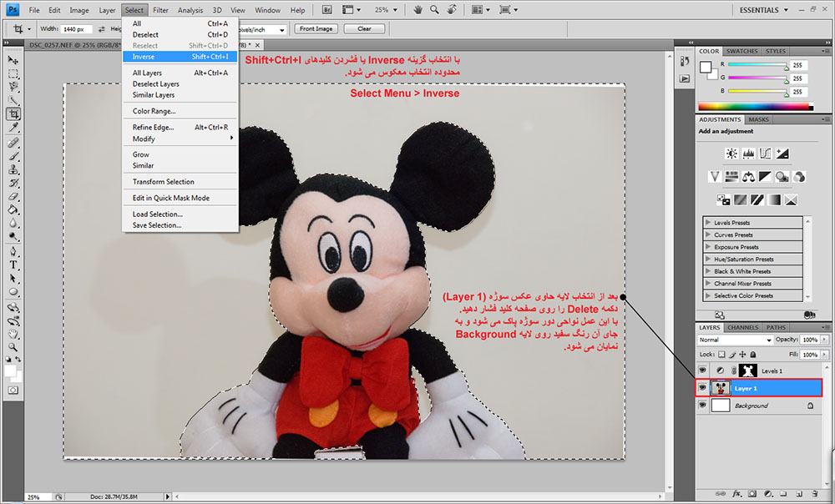Delete layer with trash icon

tap(815, 494)
